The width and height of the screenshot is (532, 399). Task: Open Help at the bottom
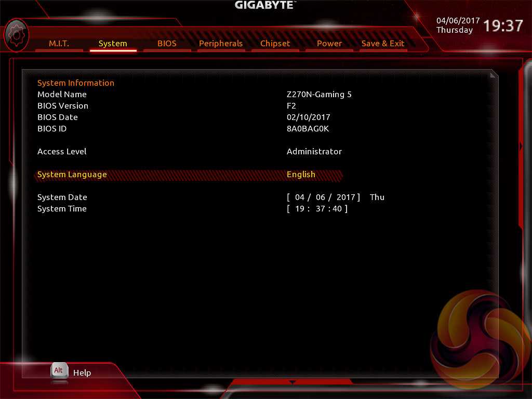[x=82, y=373]
